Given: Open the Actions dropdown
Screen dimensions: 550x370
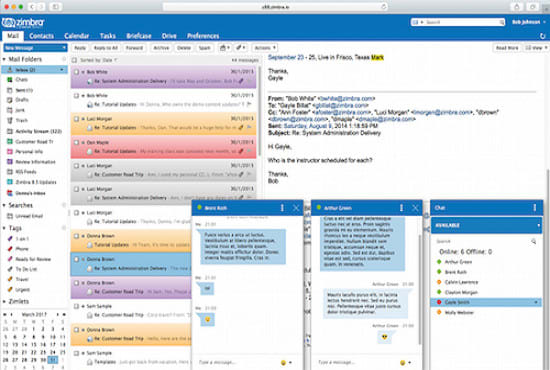Looking at the screenshot, I should click(265, 48).
